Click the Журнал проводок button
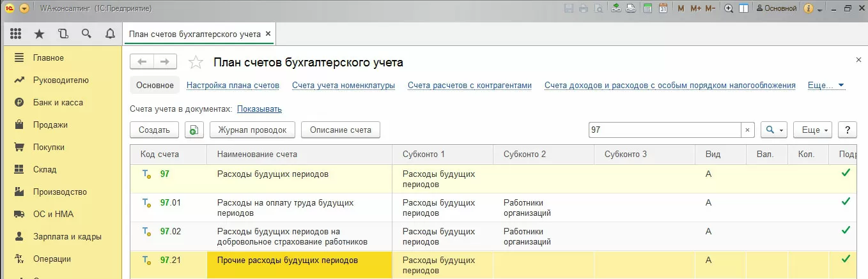 (x=252, y=130)
